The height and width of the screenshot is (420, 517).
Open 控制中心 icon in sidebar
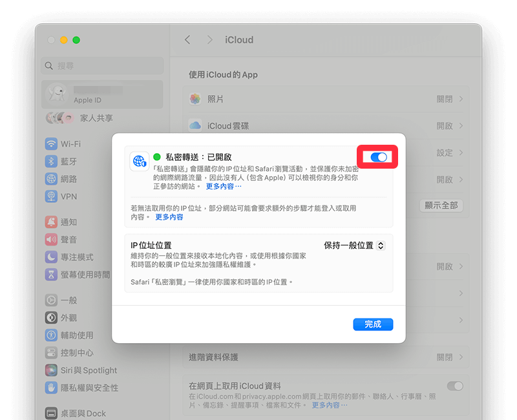click(51, 353)
